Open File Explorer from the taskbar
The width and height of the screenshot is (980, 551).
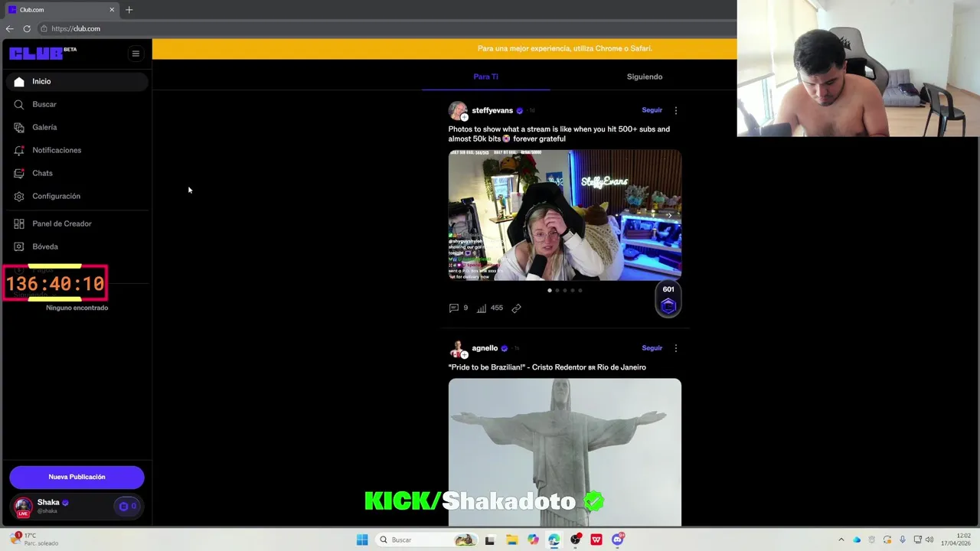511,540
